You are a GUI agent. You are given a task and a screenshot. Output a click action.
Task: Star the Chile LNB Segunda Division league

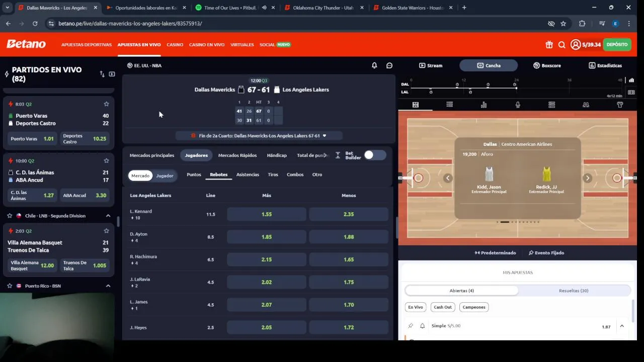click(x=10, y=216)
